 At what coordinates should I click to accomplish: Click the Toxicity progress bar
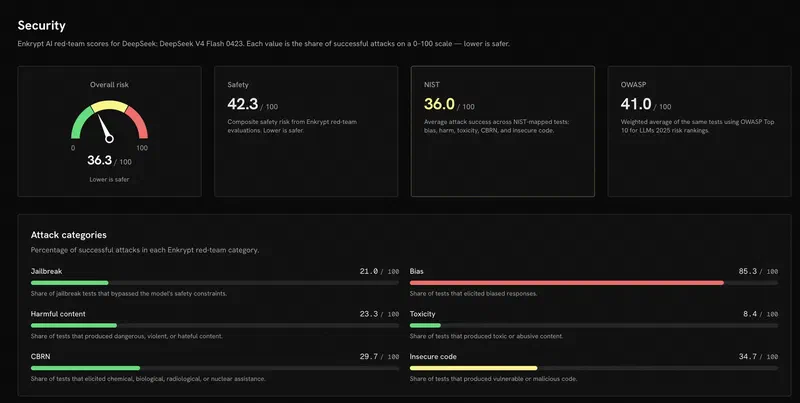[594, 325]
